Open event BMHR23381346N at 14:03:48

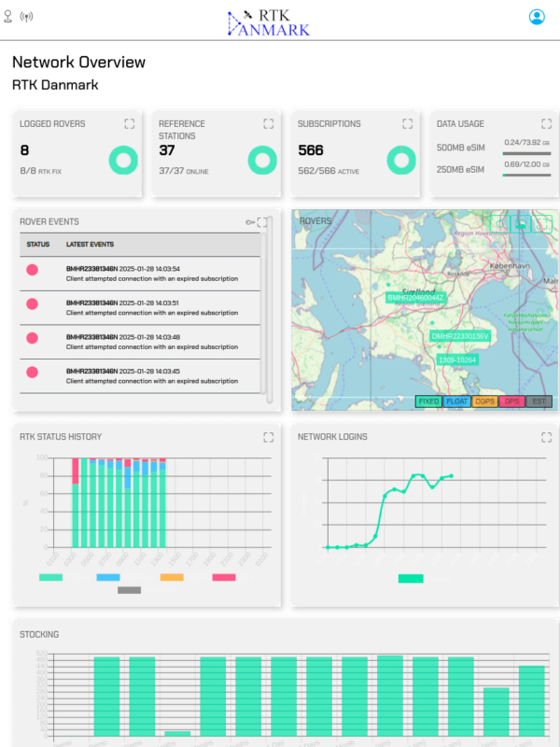140,343
